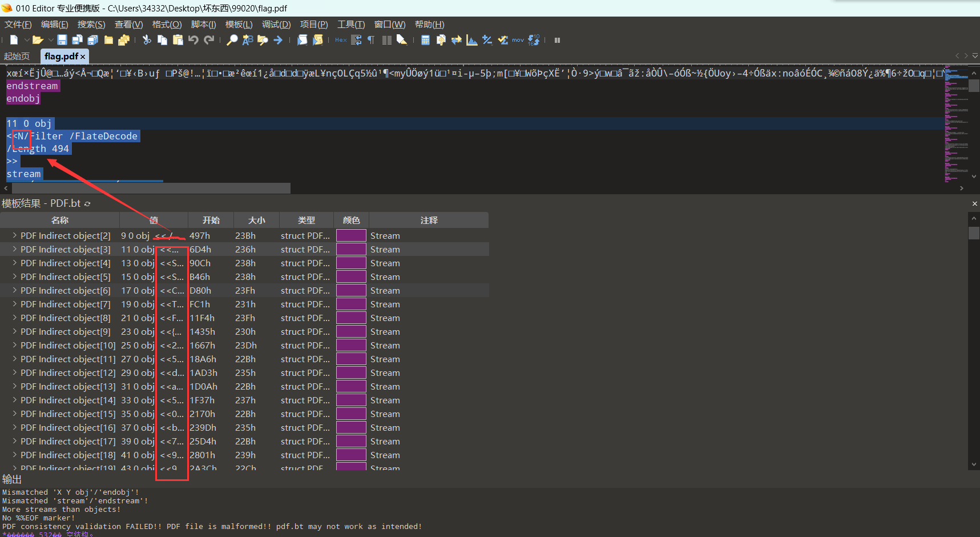Open the Histogram chart icon

click(471, 40)
